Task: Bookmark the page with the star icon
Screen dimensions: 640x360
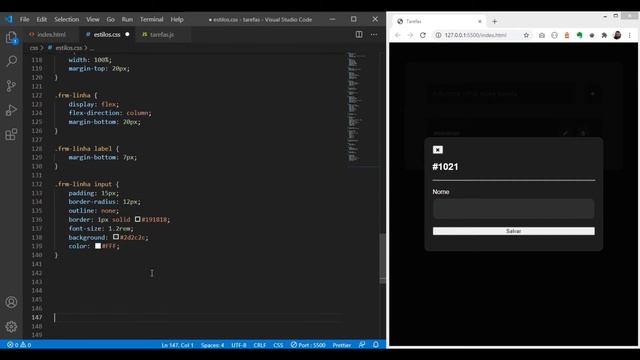Action: [x=526, y=35]
